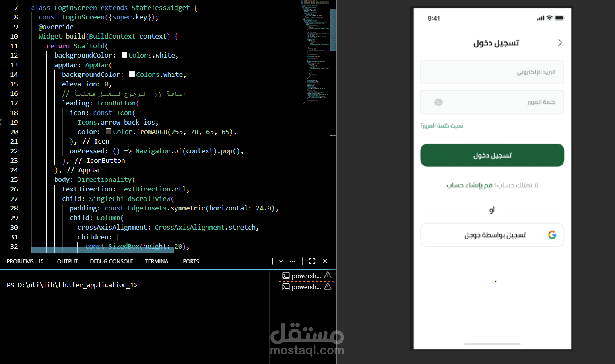
Task: Click the problems count badge 15
Action: (41, 261)
